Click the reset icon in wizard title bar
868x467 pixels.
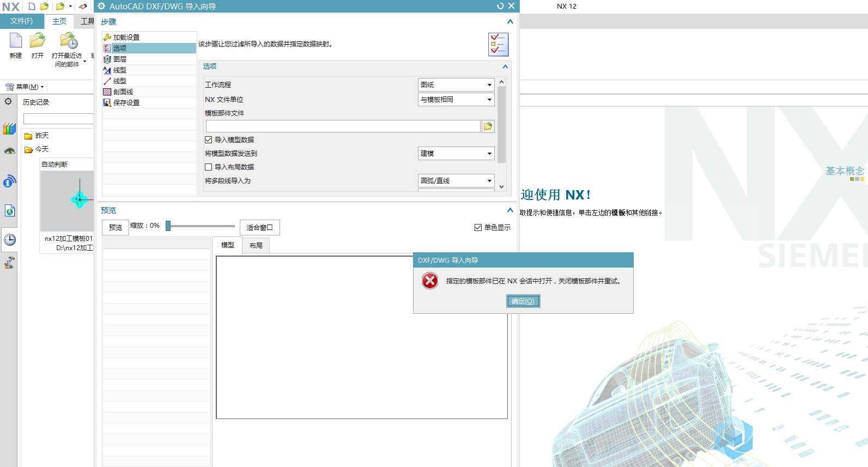(500, 6)
